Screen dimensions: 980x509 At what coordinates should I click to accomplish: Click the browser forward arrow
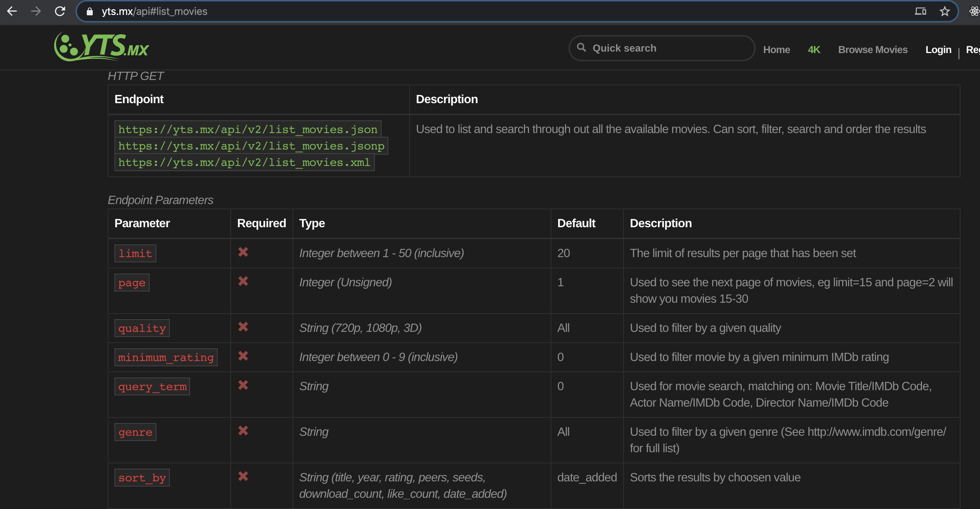tap(36, 12)
